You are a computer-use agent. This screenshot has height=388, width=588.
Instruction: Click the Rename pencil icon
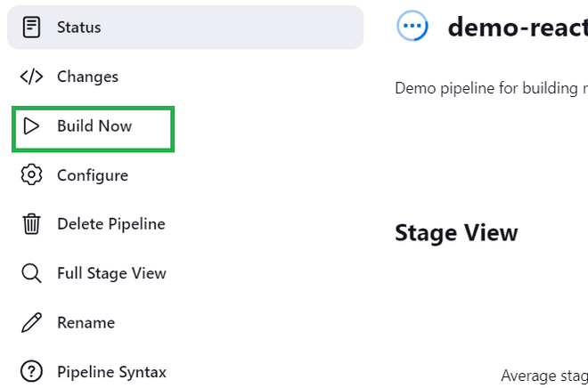(31, 322)
